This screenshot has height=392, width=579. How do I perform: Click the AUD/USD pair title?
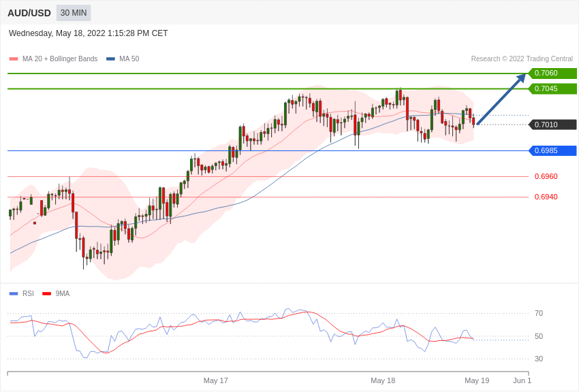click(x=29, y=14)
